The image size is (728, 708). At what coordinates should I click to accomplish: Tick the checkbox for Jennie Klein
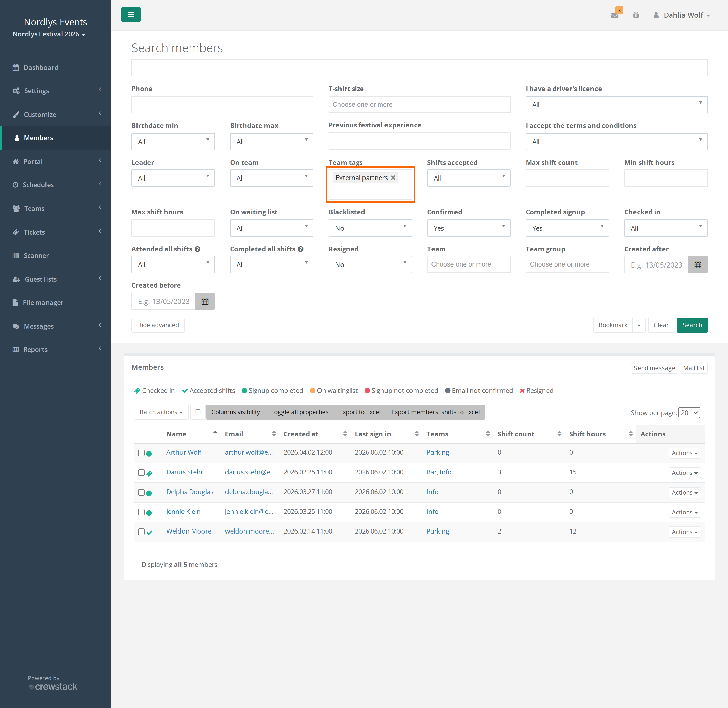click(141, 512)
